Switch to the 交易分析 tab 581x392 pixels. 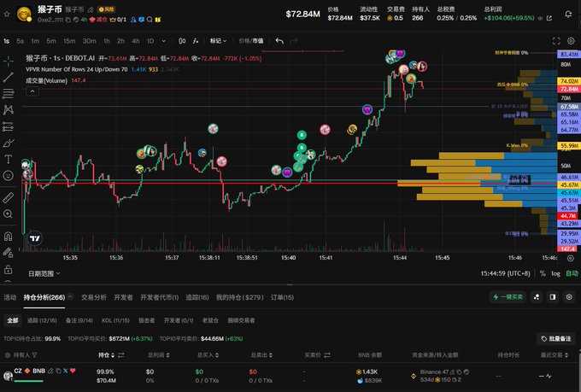coord(94,297)
